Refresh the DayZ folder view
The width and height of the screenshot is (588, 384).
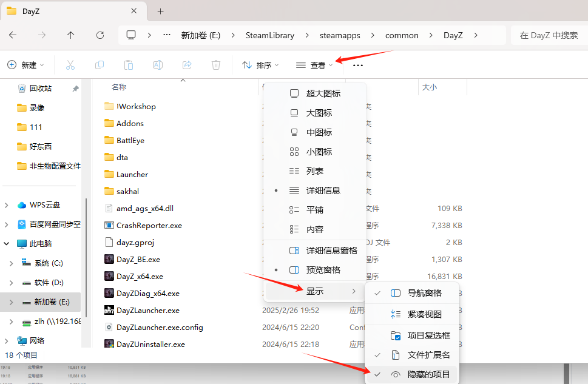[100, 35]
